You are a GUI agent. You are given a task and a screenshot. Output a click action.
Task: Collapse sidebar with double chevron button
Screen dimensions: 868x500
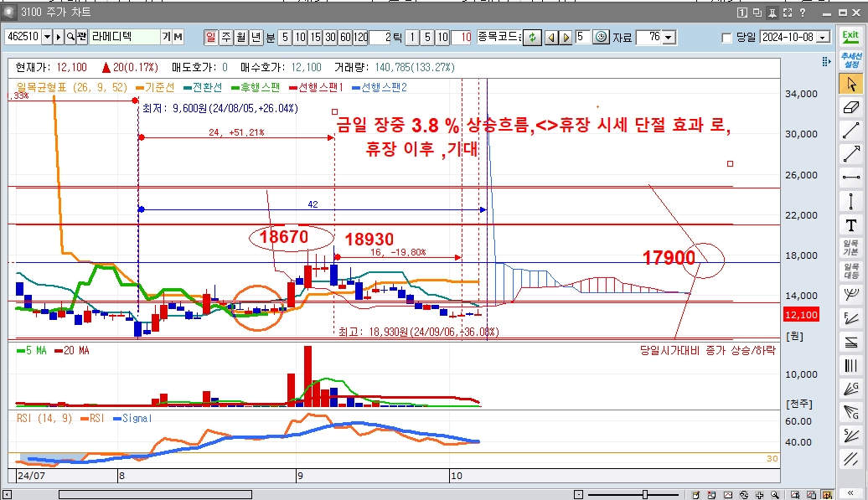[851, 492]
